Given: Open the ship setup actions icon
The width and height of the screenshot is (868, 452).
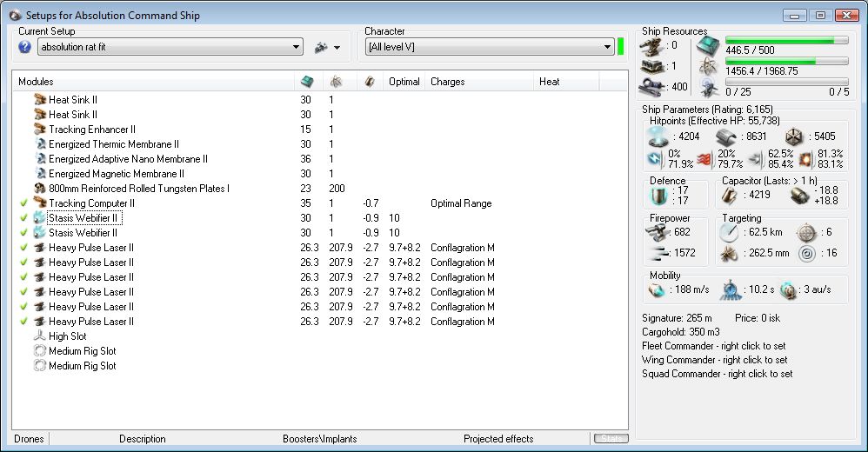Looking at the screenshot, I should pos(321,48).
